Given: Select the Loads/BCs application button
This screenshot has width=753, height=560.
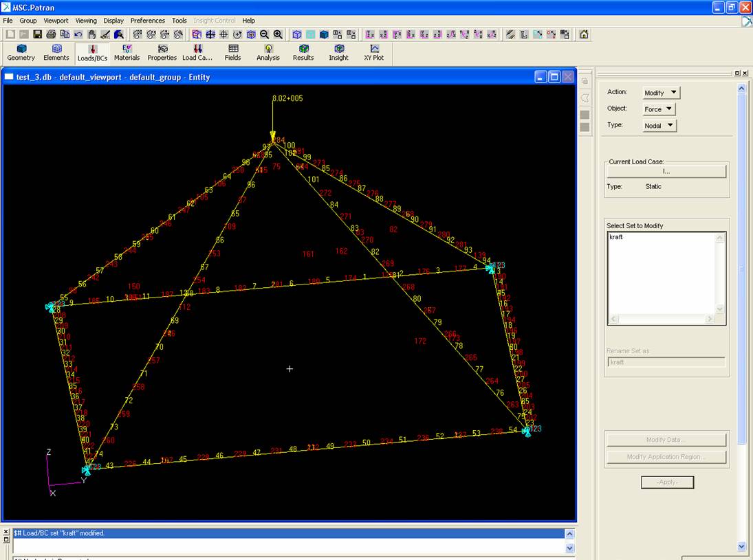Looking at the screenshot, I should (92, 54).
